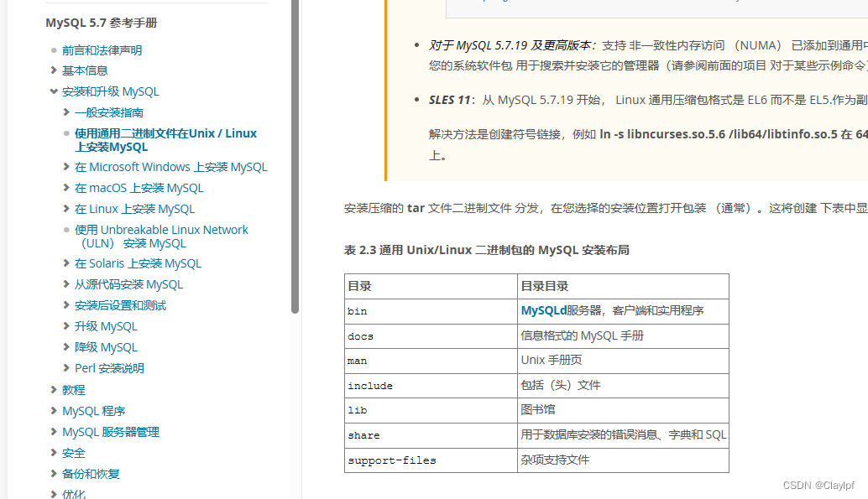Viewport: 868px width, 499px height.
Task: Collapse the 安装和升级 MySQL section chevron
Action: click(x=54, y=91)
